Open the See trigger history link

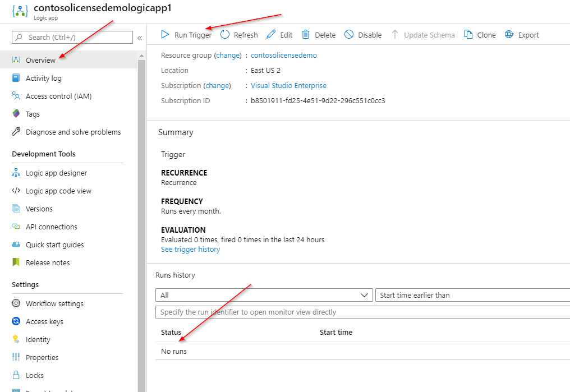[x=190, y=250]
